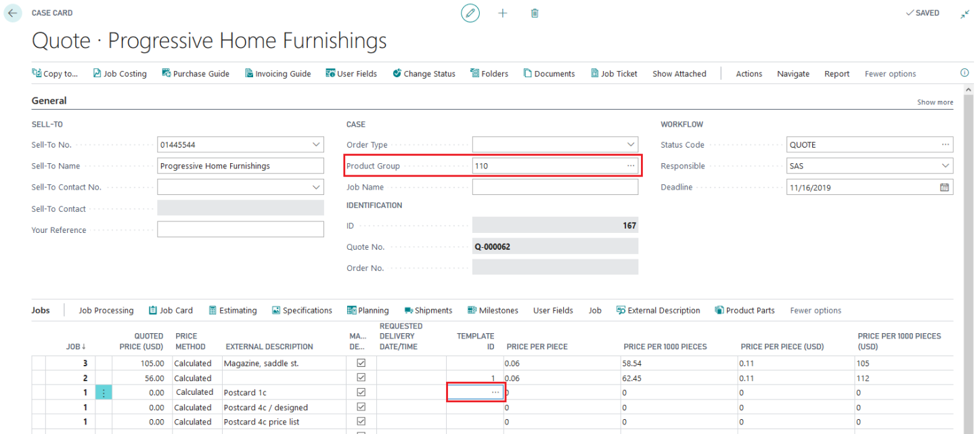Image resolution: width=980 pixels, height=434 pixels.
Task: Open Product Parts
Action: [x=744, y=311]
